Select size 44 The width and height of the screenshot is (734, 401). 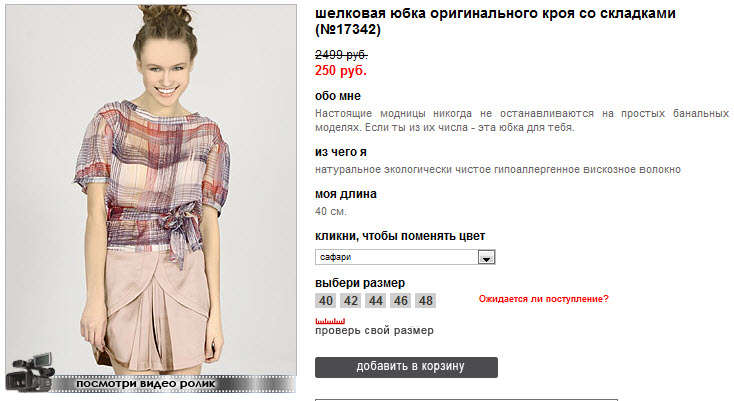pos(375,300)
